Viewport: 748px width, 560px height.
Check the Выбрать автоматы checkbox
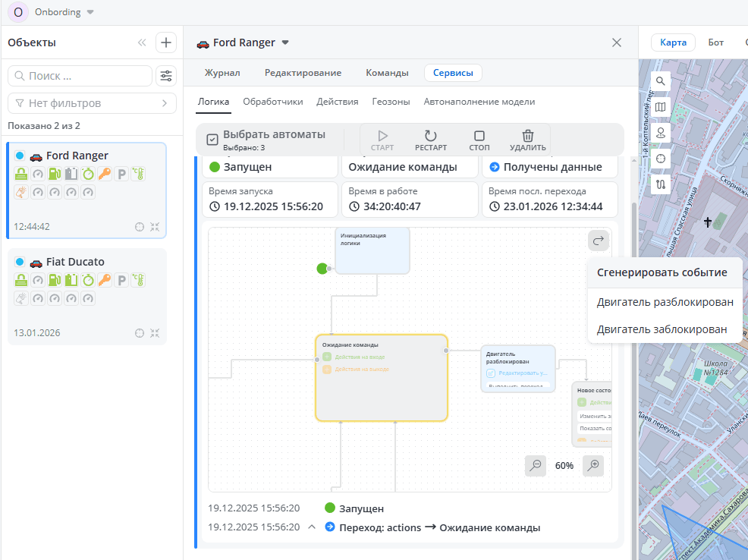212,140
